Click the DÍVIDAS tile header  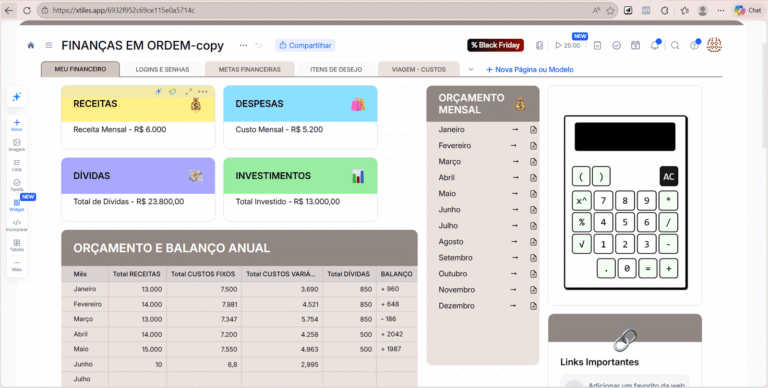pos(138,176)
